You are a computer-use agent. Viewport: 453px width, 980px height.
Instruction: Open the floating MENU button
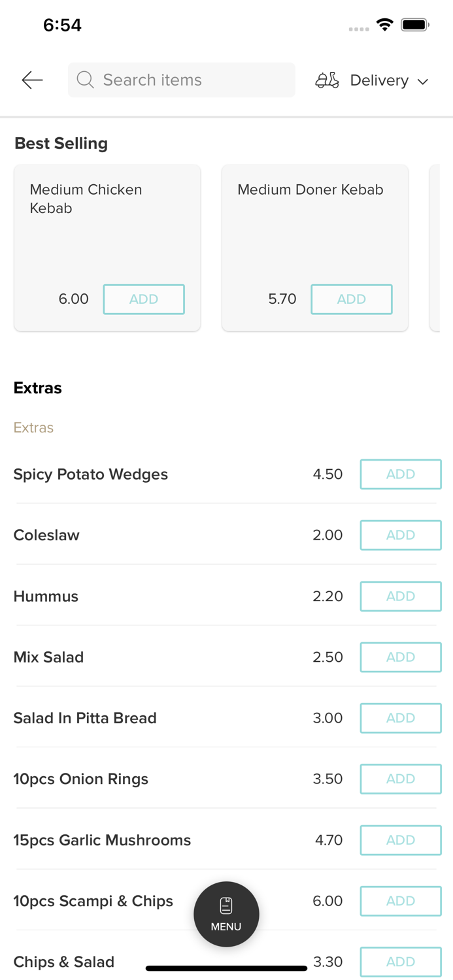click(226, 913)
